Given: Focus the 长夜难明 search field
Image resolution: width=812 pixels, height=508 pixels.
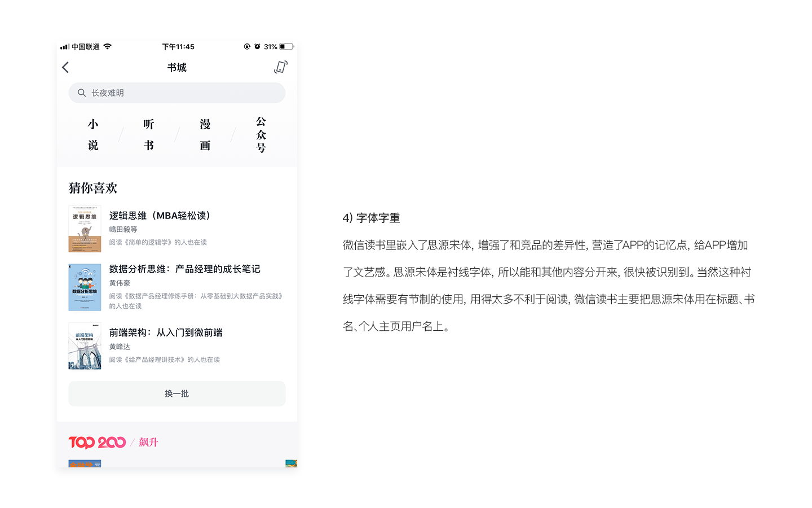Looking at the screenshot, I should tap(177, 93).
